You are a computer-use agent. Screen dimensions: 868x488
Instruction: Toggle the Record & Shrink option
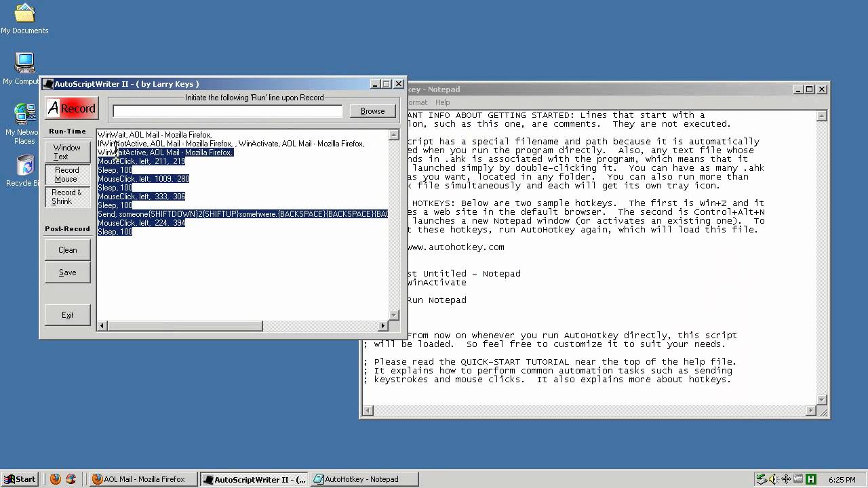click(x=67, y=197)
